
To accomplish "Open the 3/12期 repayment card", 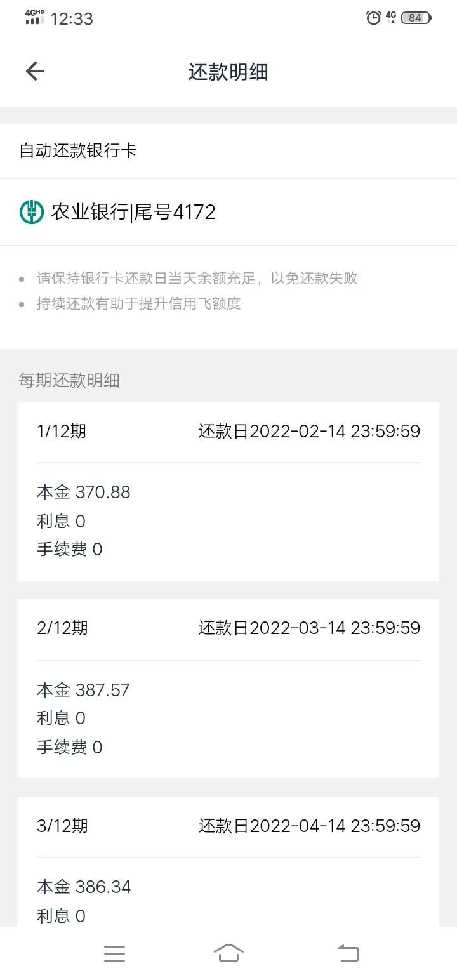I will coord(228,862).
